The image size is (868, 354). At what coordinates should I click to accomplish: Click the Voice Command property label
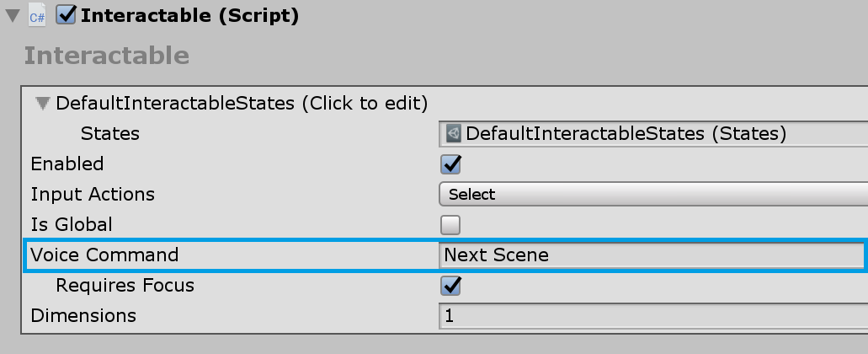coord(104,255)
